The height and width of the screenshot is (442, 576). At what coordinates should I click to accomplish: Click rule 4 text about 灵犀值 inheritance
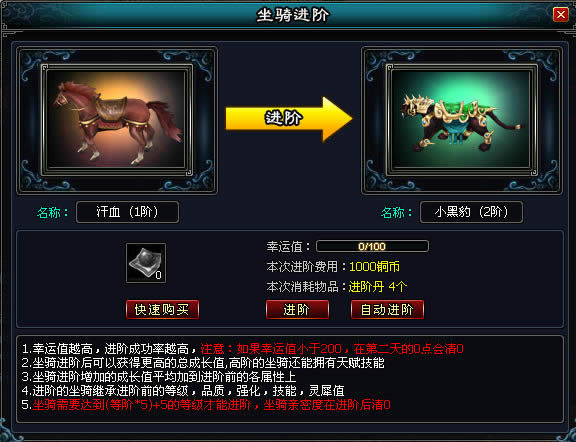point(183,391)
